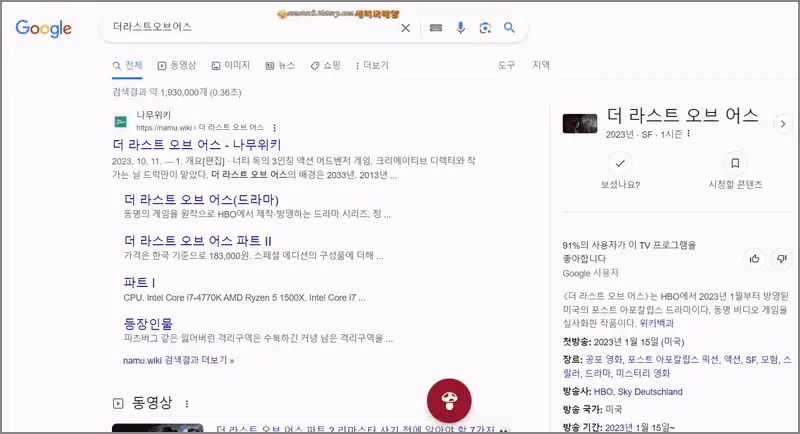Click the 검색결과 약 1,930,000개 stats text
The height and width of the screenshot is (434, 800).
177,92
